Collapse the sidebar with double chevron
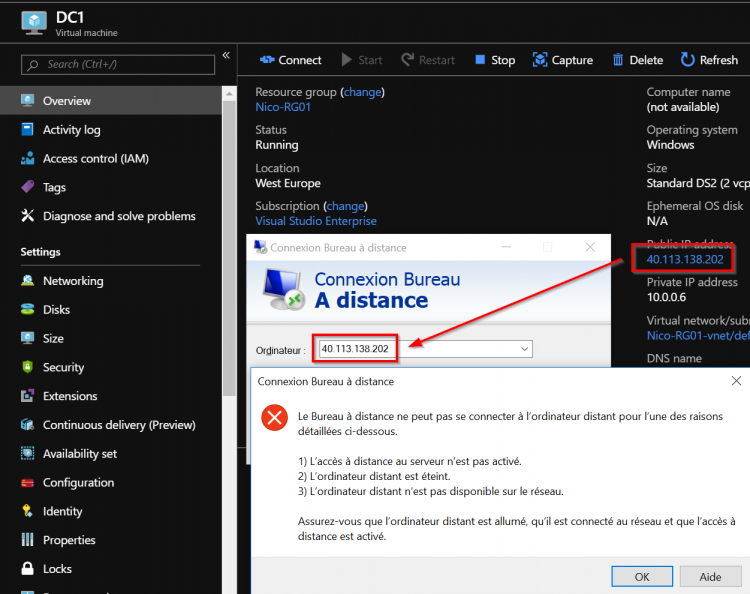The width and height of the screenshot is (750, 594). [x=226, y=55]
